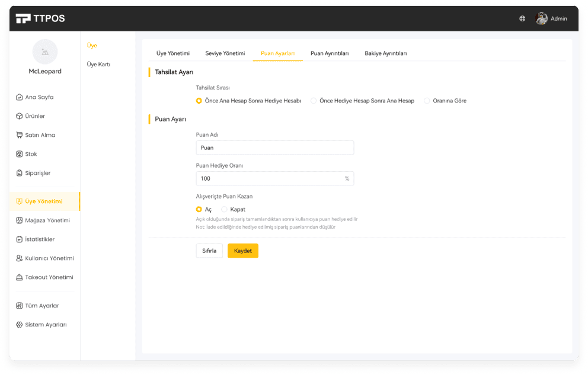Click the TTPOS logo icon
This screenshot has width=588, height=375.
click(23, 18)
